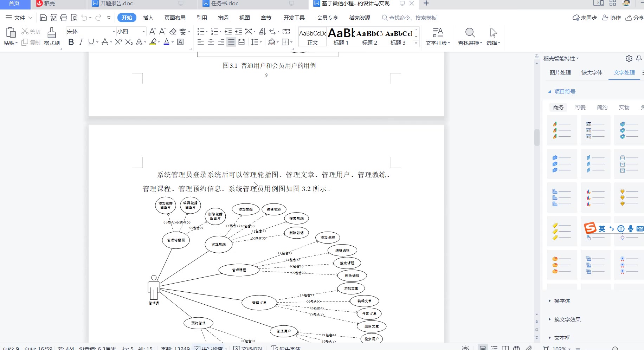Open the 引用 ribbon tab
Screen dimensions: 644x350
coord(202,18)
